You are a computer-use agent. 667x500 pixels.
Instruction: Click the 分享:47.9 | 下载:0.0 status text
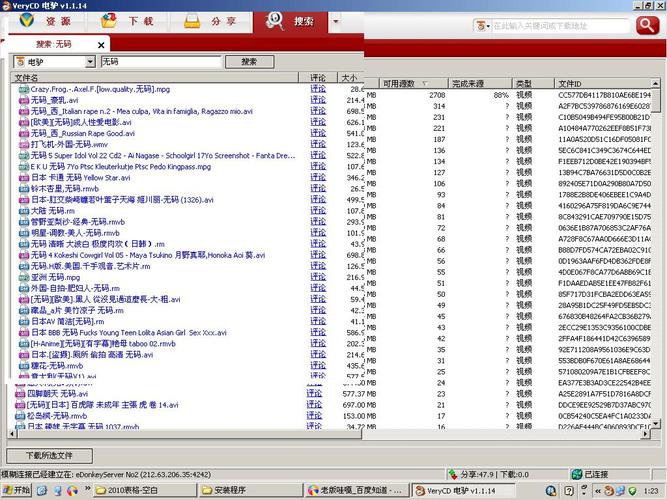coord(495,474)
